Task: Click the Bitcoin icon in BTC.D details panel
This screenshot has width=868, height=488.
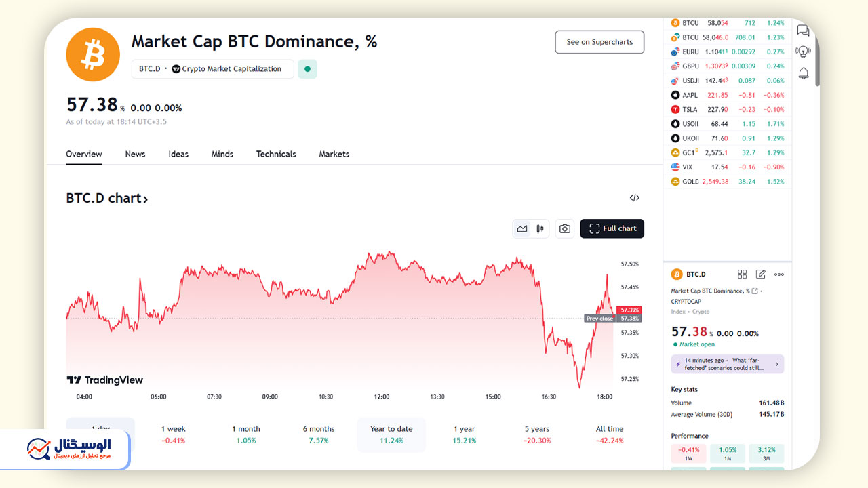Action: tap(676, 274)
